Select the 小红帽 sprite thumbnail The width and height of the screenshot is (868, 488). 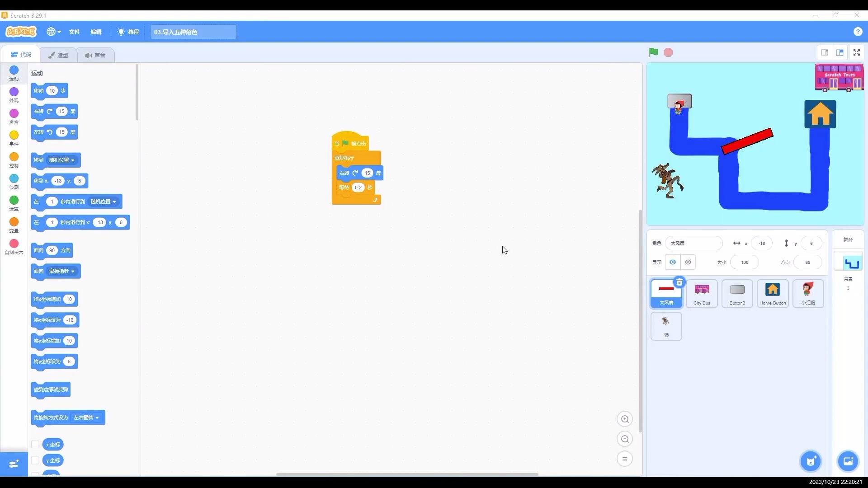[808, 293]
